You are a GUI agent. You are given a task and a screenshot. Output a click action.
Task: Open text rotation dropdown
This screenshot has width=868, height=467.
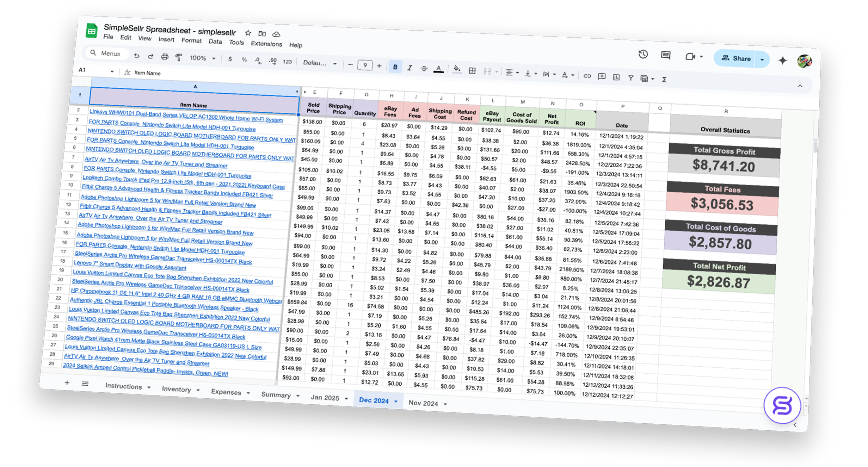[x=568, y=75]
